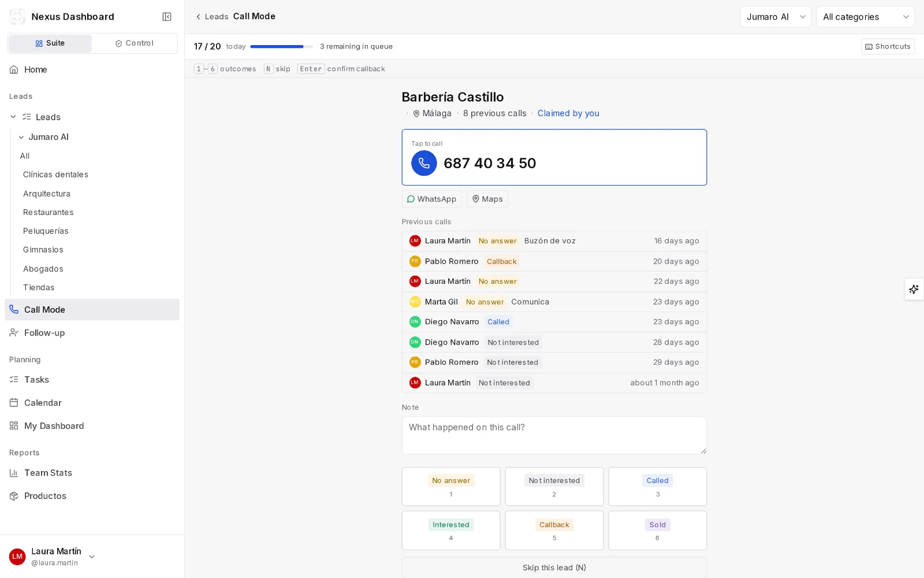Open the All categories dropdown
Screen dimensions: 924x578
[865, 17]
